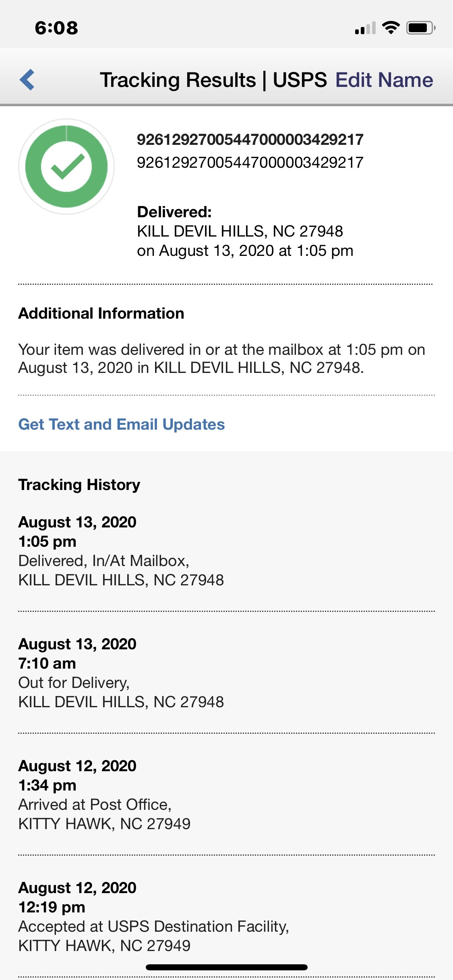
Task: Tap the cellular signal bars icon
Action: 365,28
